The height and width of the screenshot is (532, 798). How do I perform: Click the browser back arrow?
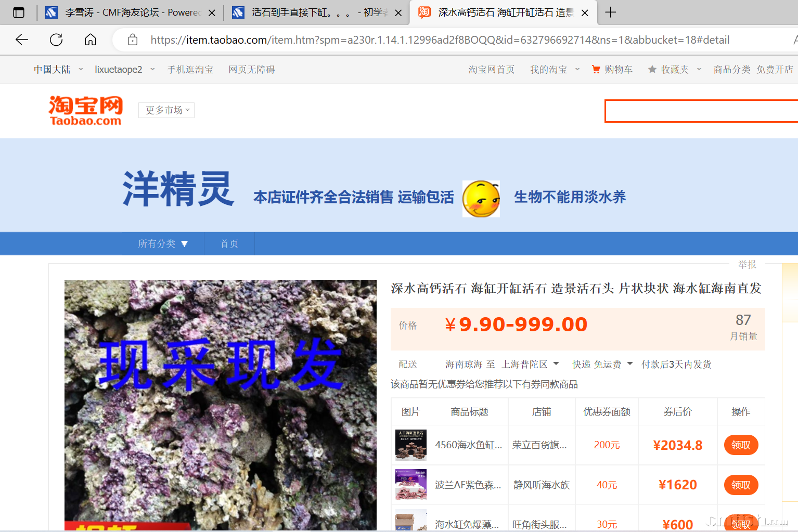(21, 40)
